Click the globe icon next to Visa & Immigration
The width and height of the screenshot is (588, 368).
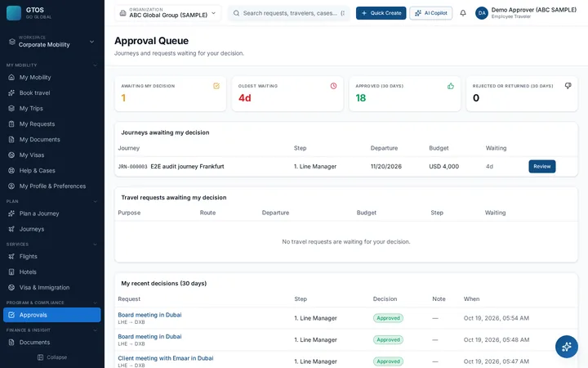pyautogui.click(x=11, y=287)
